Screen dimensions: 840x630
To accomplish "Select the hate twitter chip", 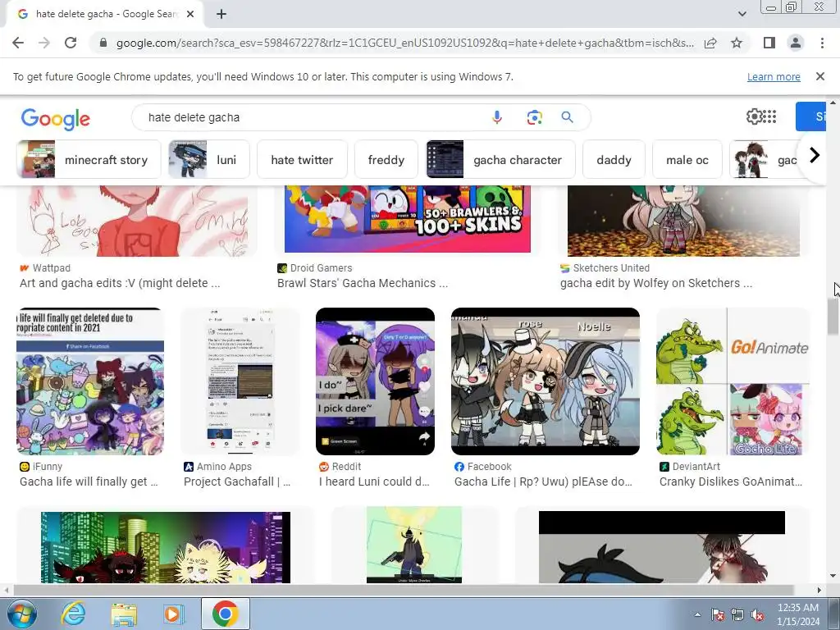I will (x=302, y=160).
